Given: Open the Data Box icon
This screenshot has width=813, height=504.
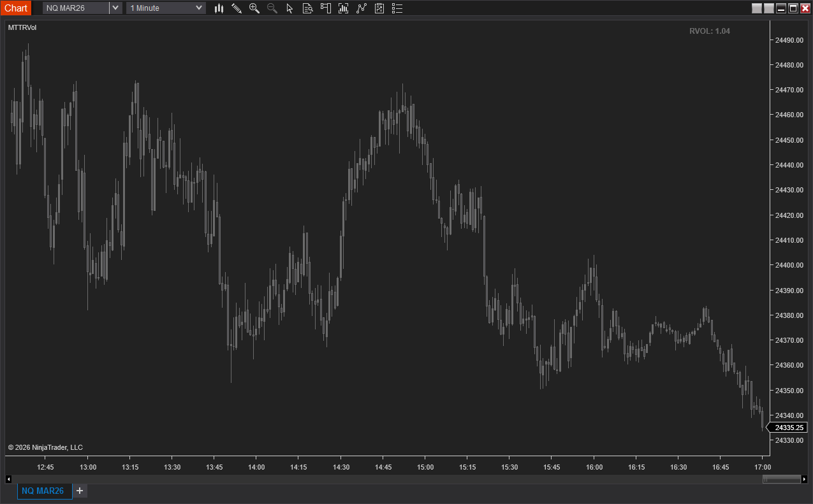Looking at the screenshot, I should coord(307,8).
